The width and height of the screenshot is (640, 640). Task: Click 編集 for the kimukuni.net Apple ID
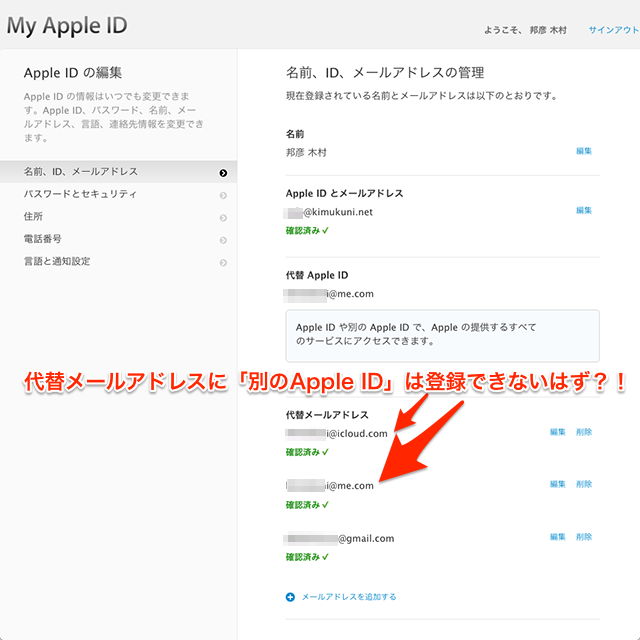tap(584, 210)
